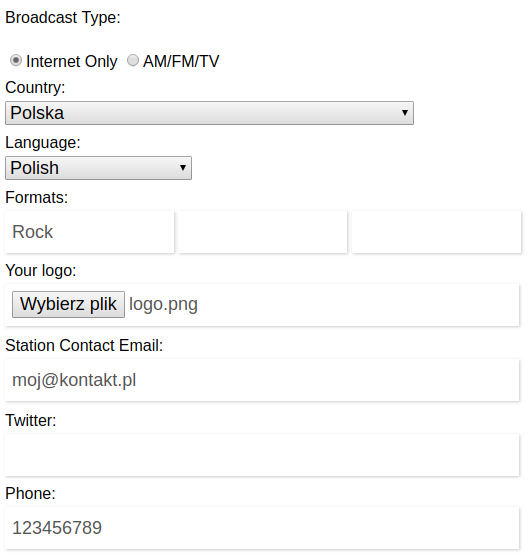Viewport: 530px width, 555px height.
Task: Click the Internet Only label text
Action: tap(72, 62)
